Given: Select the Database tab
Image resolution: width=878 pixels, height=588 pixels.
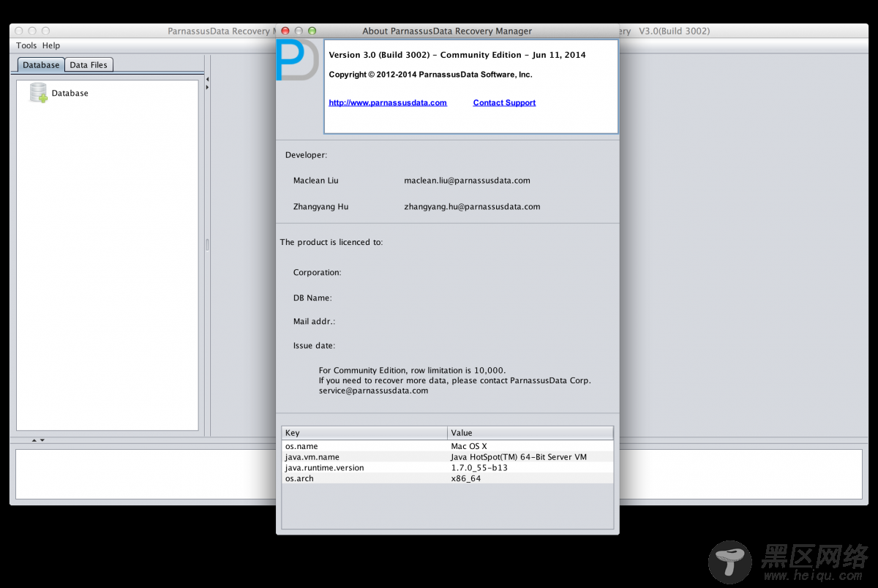Looking at the screenshot, I should tap(41, 65).
